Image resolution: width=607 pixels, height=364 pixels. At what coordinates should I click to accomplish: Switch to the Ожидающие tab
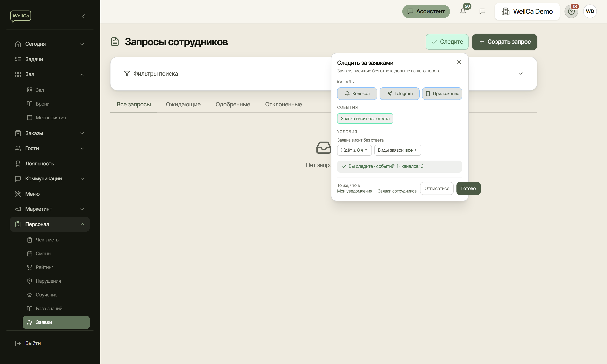[x=183, y=105]
